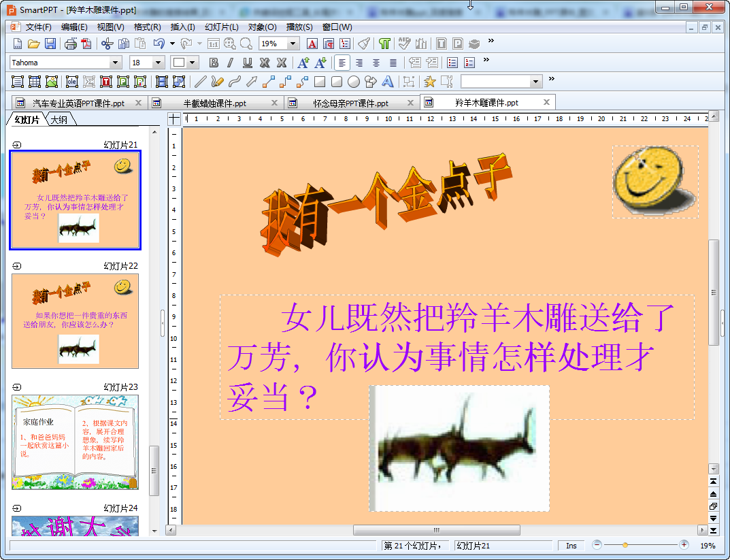This screenshot has height=560, width=730.
Task: Select the ellipse shape tool
Action: click(354, 82)
